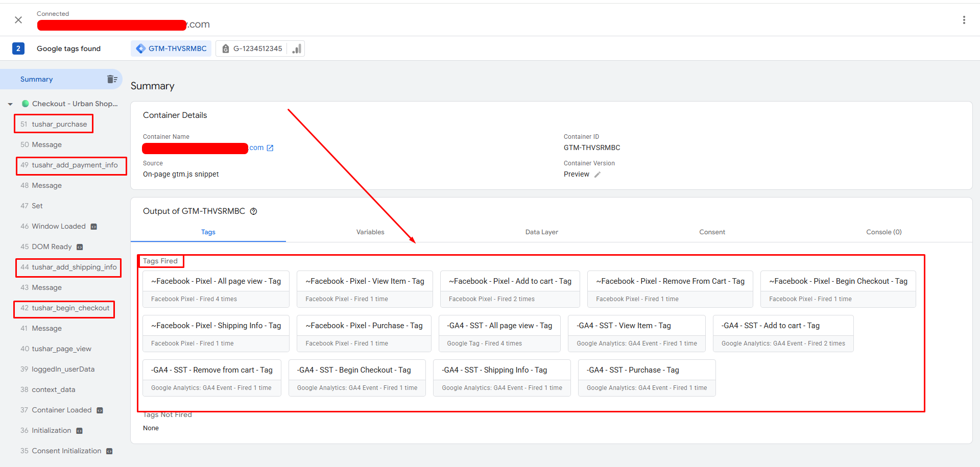Select the tushar_purchase event
Viewport: 980px width, 467px height.
point(59,124)
